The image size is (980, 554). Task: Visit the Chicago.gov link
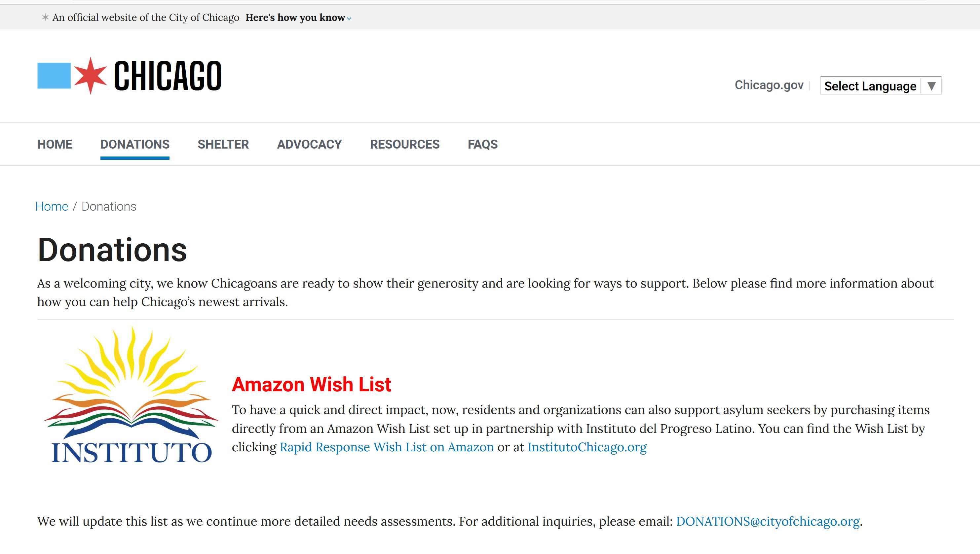tap(769, 85)
